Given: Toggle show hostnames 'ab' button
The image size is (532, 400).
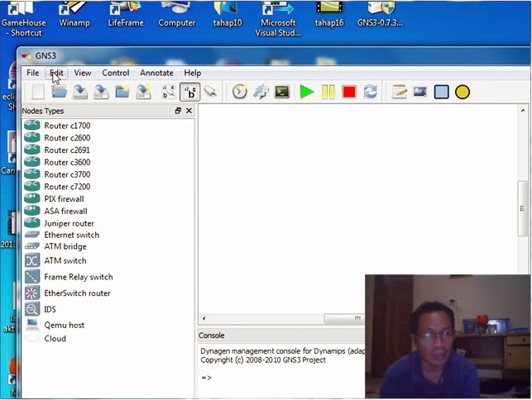Looking at the screenshot, I should pyautogui.click(x=189, y=92).
